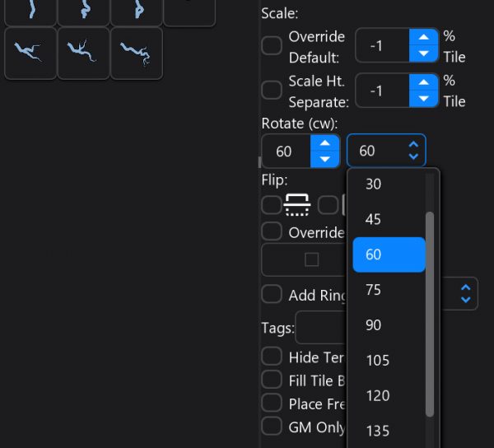This screenshot has height=448, width=494.
Task: Close the rotation preset dropdown showing 60
Action: [x=386, y=151]
